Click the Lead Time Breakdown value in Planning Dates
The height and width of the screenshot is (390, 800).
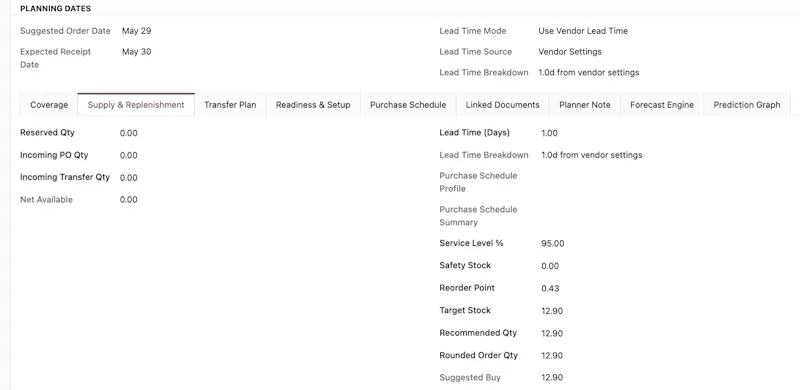pyautogui.click(x=589, y=72)
